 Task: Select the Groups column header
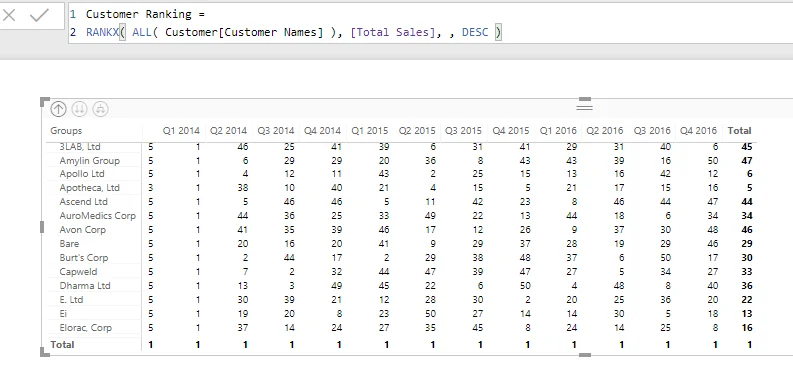(66, 131)
